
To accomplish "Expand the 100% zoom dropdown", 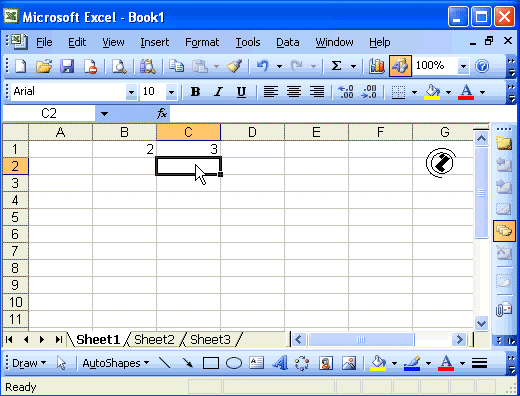I will [x=463, y=66].
